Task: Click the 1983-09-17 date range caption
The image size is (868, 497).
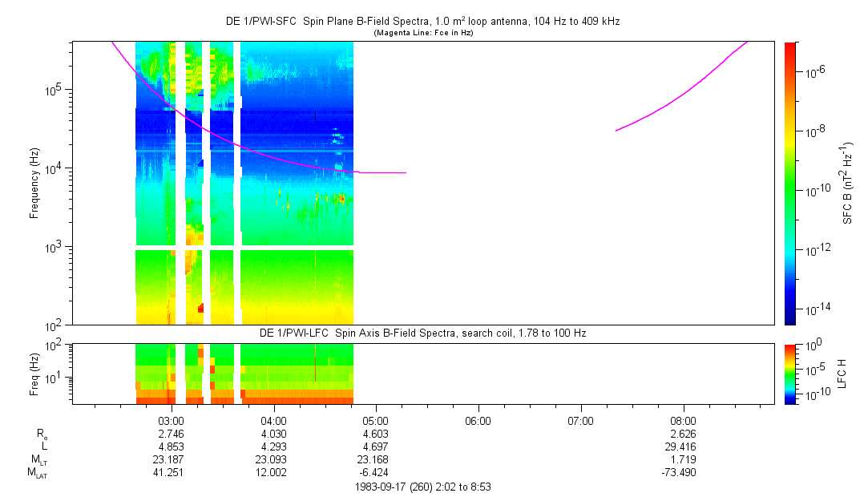Action: tap(423, 487)
